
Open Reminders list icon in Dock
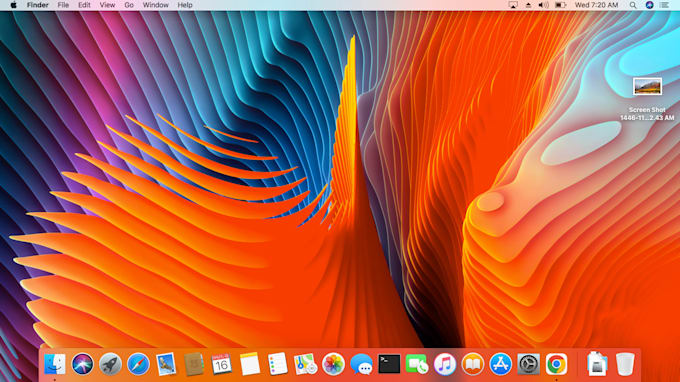[x=278, y=364]
